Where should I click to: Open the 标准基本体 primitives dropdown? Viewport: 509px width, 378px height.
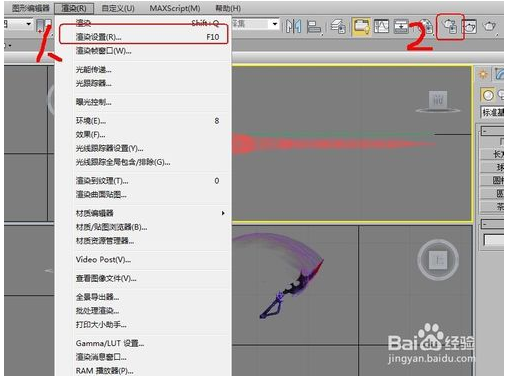[492, 112]
